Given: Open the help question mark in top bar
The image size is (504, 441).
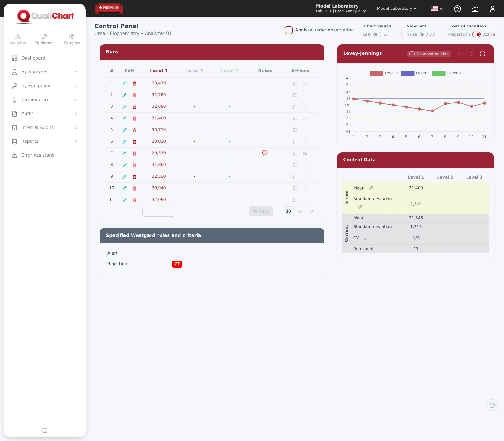Looking at the screenshot, I should tap(457, 9).
